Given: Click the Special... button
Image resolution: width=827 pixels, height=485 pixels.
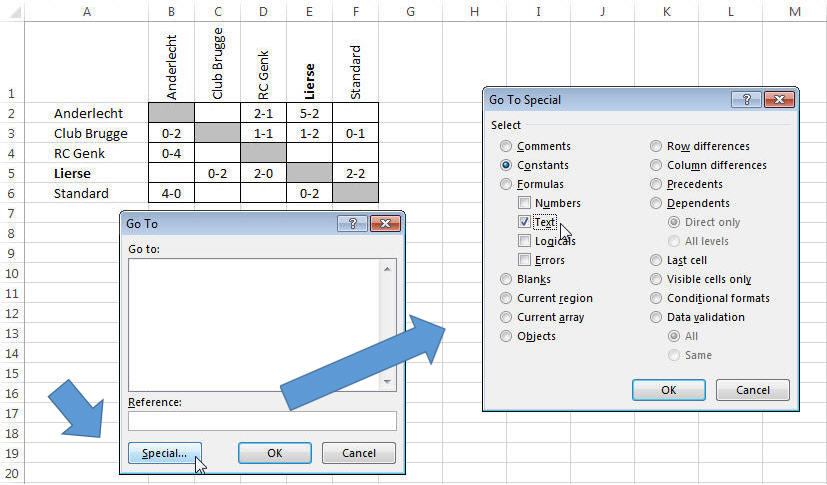Looking at the screenshot, I should (x=165, y=453).
